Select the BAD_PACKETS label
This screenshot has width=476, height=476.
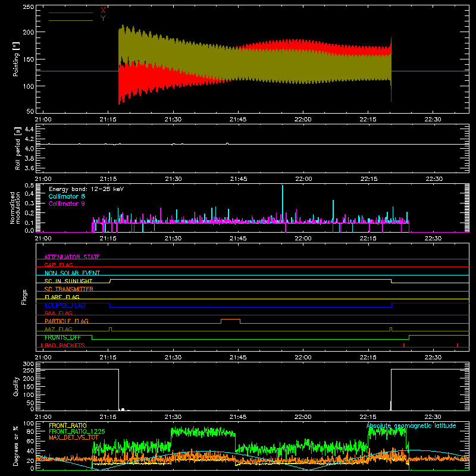(65, 345)
